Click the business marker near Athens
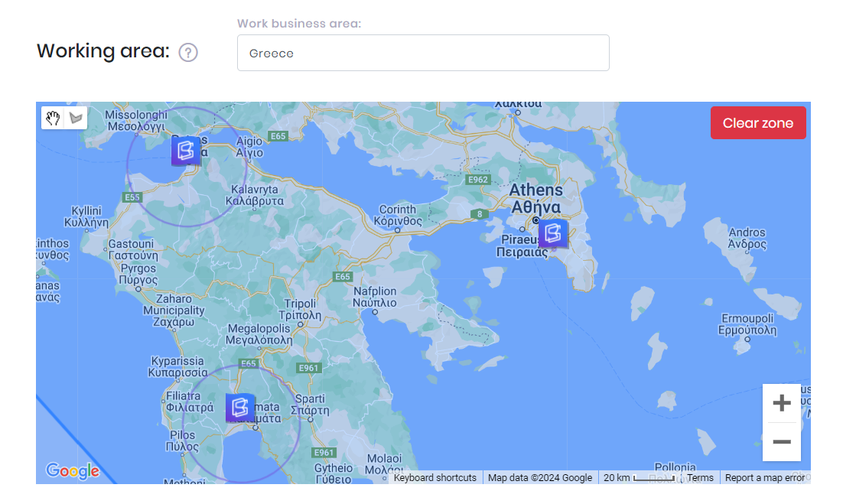Screen dimensions: 843x504 553,233
